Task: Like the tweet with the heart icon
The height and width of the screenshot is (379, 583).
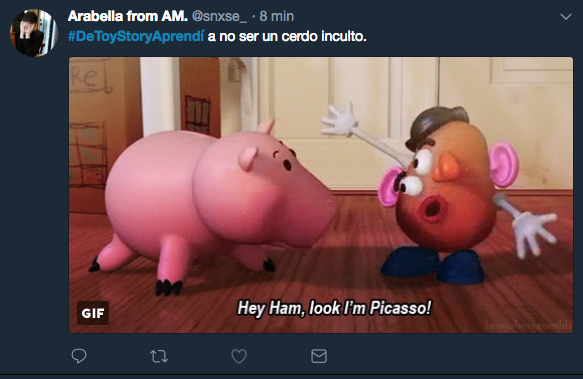Action: pyautogui.click(x=239, y=356)
